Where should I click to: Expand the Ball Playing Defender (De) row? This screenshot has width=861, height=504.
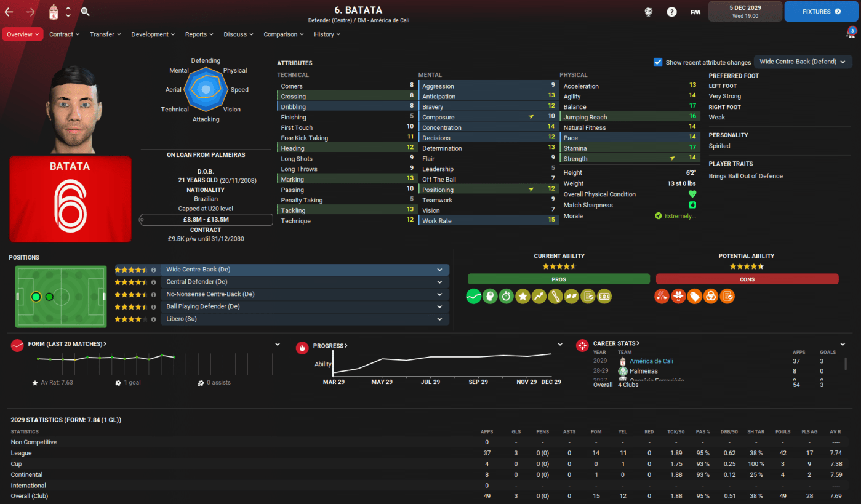(x=439, y=306)
